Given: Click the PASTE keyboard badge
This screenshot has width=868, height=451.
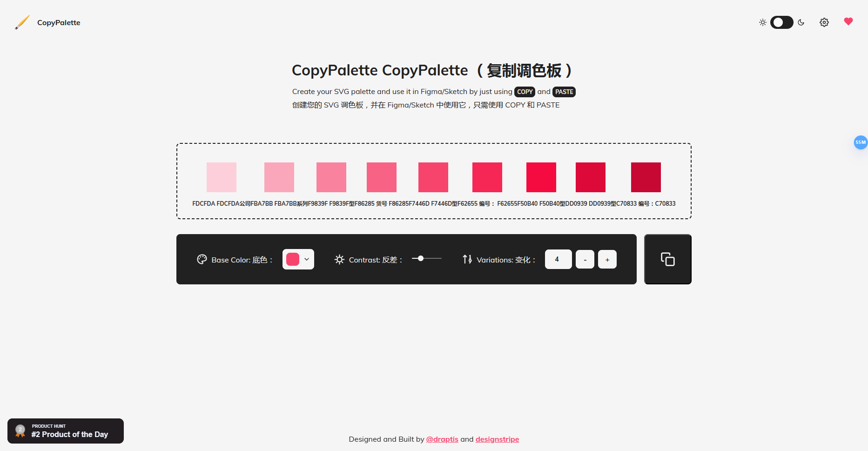Looking at the screenshot, I should coord(564,92).
